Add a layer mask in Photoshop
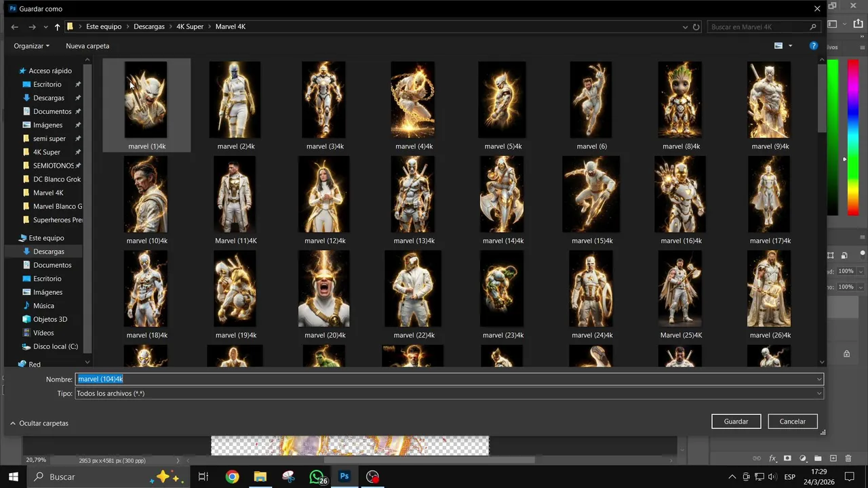 (x=787, y=459)
